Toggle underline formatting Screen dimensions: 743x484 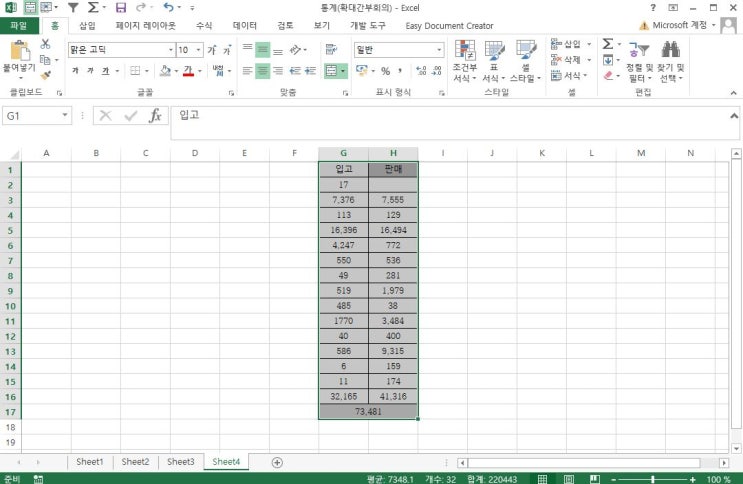tap(106, 71)
